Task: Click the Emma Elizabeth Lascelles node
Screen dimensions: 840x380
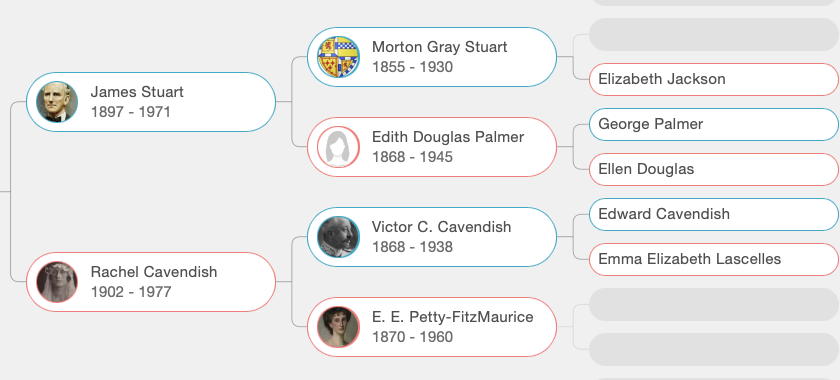Action: 714,259
